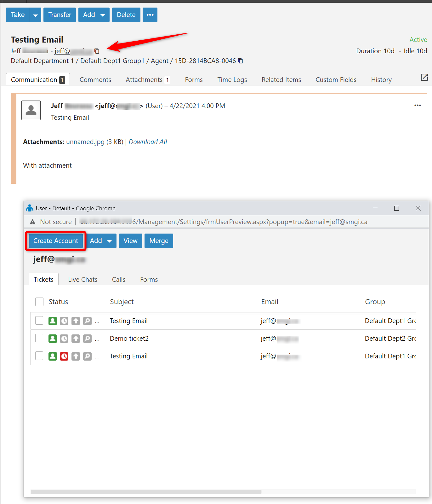Click the Create Account button

[56, 241]
